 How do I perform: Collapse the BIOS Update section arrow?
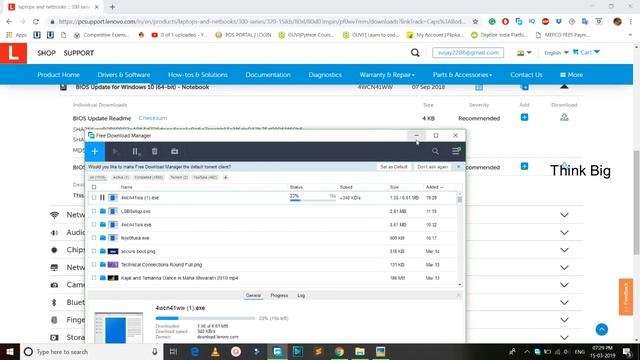(x=564, y=87)
